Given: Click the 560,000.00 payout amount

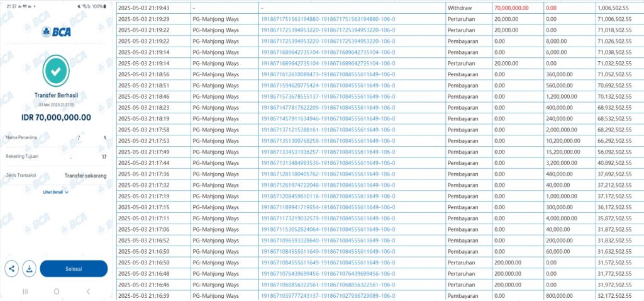Looking at the screenshot, I should [559, 86].
